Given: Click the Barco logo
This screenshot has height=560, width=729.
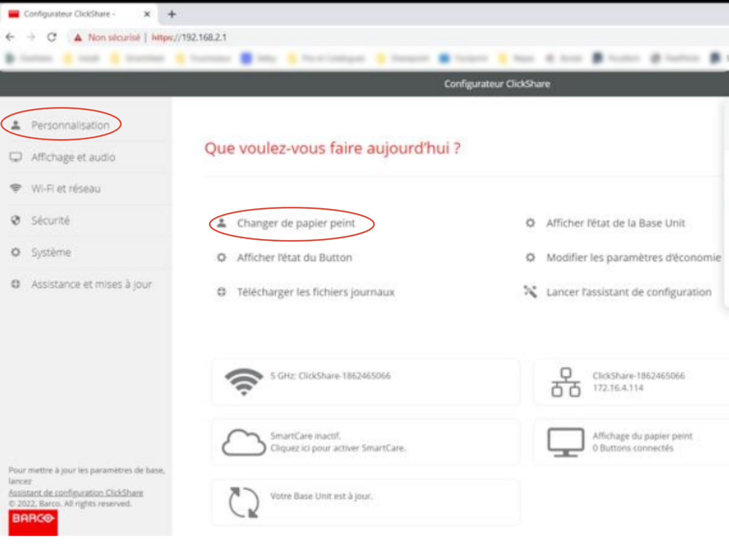Looking at the screenshot, I should click(33, 522).
